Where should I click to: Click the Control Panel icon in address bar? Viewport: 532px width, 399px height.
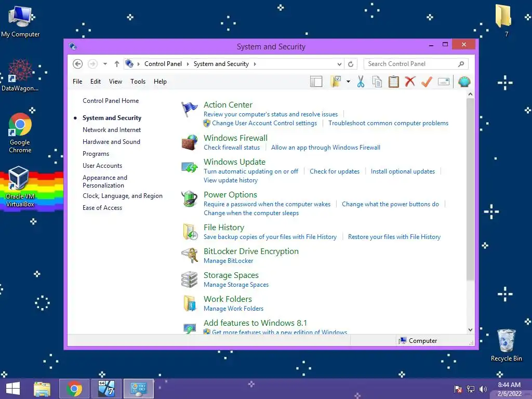(x=129, y=63)
